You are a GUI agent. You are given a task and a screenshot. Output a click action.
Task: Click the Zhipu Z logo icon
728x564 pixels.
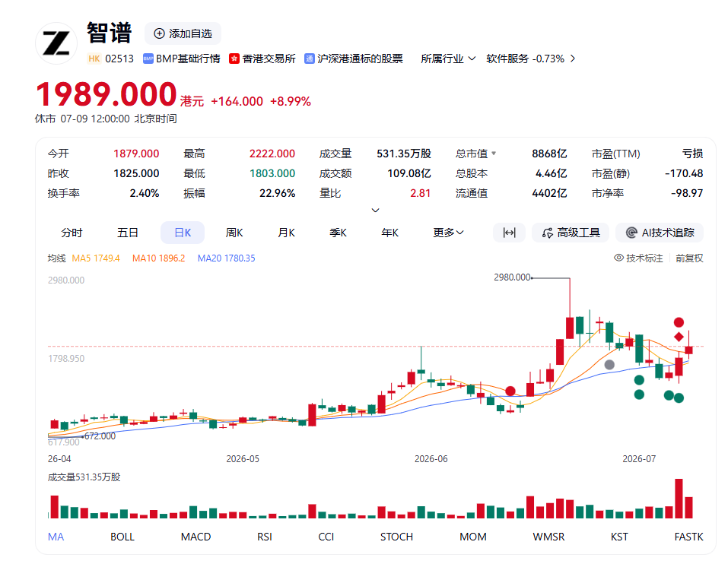(x=56, y=43)
